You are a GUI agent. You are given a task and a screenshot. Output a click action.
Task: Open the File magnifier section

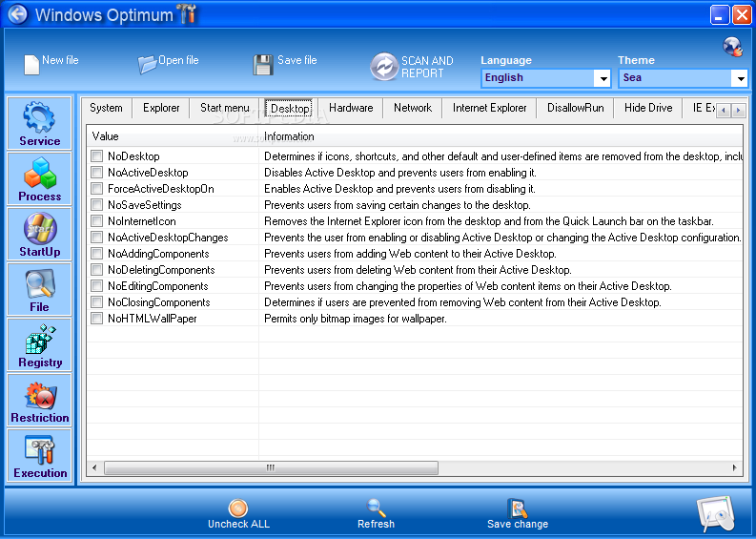[x=39, y=289]
